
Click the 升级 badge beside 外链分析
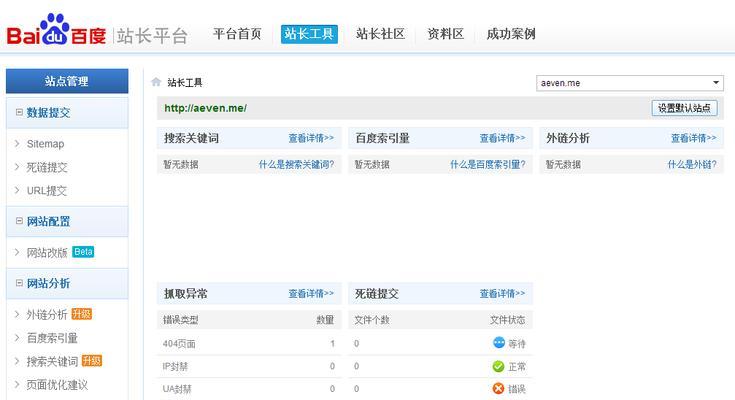point(82,314)
